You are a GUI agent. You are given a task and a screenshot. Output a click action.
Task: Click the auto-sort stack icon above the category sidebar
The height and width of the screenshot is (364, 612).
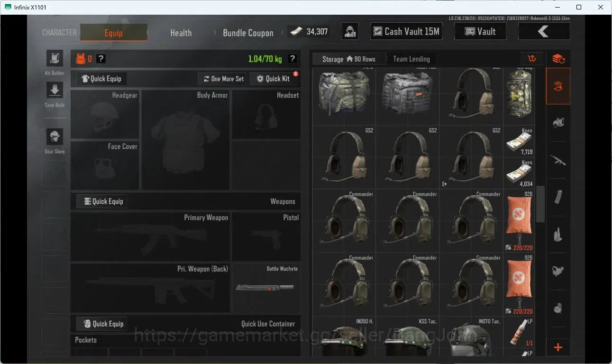[x=558, y=59]
